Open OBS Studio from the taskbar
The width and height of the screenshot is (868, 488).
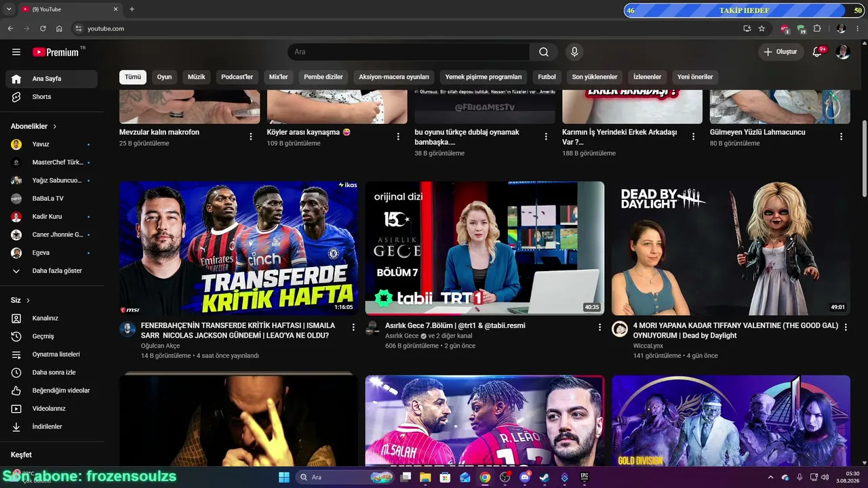(505, 477)
